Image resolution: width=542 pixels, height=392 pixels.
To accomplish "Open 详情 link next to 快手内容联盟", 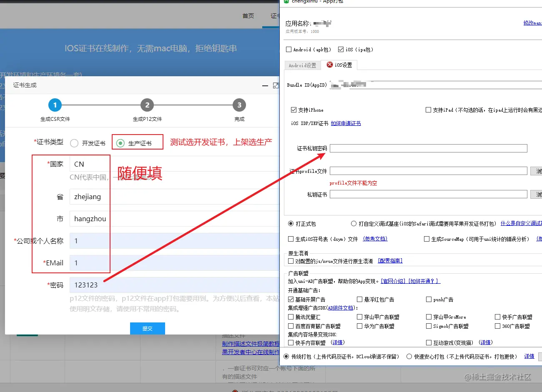I will 338,342.
